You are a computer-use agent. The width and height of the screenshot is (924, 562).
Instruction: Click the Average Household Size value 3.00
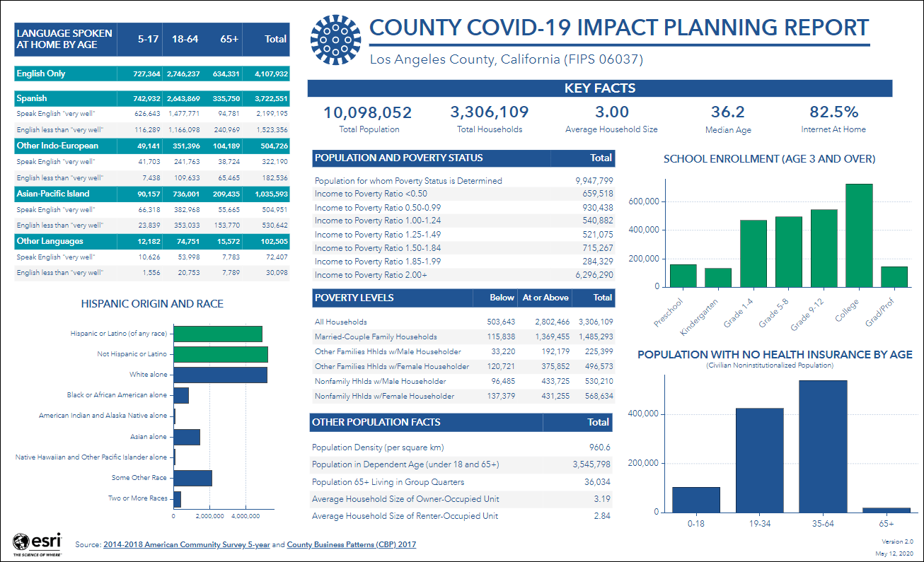click(x=611, y=112)
